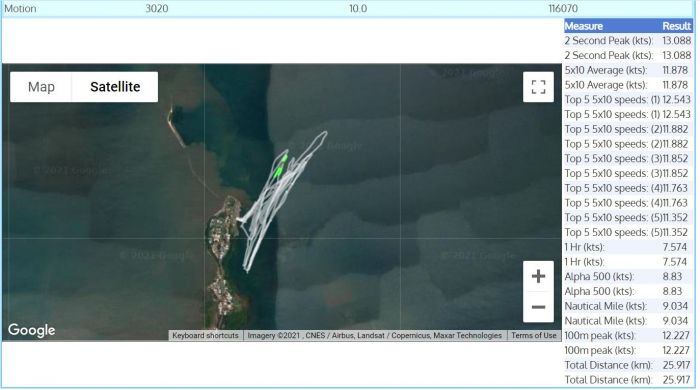Switch to Satellite view
This screenshot has width=700, height=390.
(115, 87)
